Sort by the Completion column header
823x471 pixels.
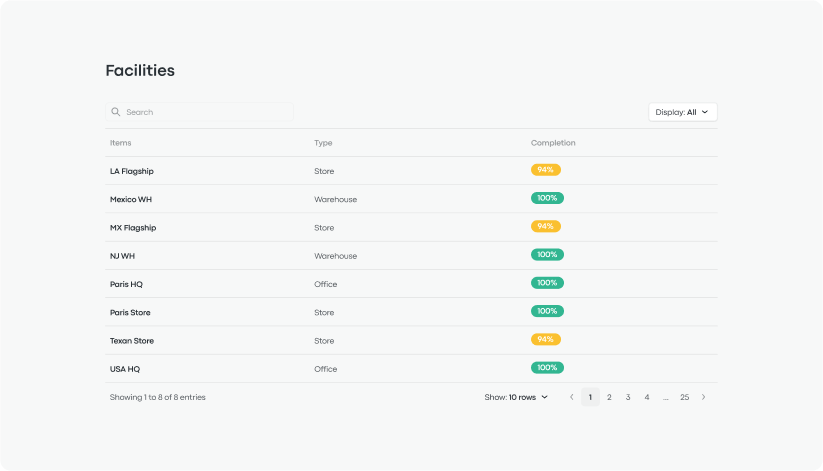(553, 143)
